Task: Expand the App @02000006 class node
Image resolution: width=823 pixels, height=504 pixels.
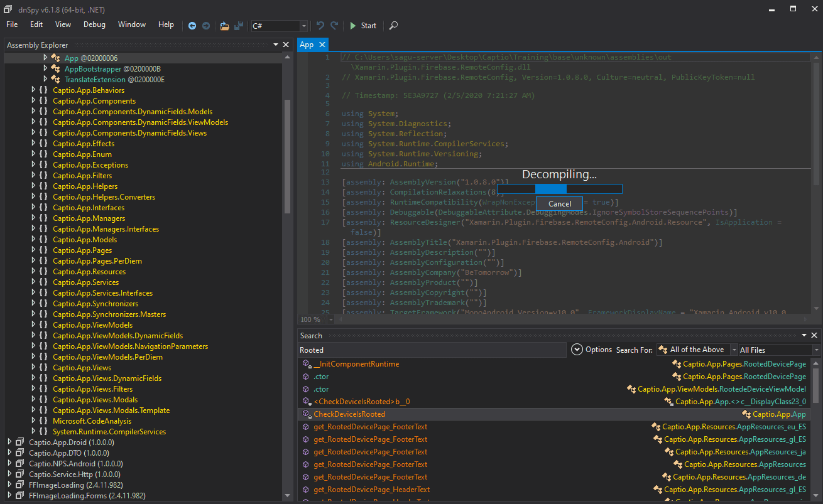Action: (x=45, y=58)
